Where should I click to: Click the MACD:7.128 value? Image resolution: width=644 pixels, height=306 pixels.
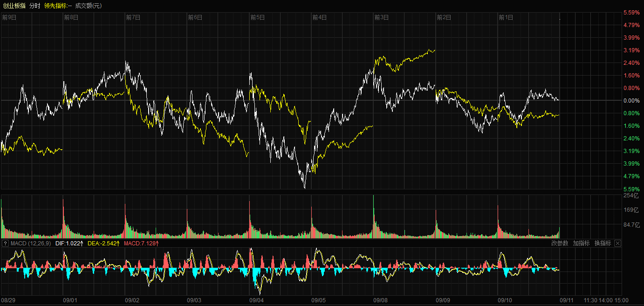pyautogui.click(x=142, y=243)
